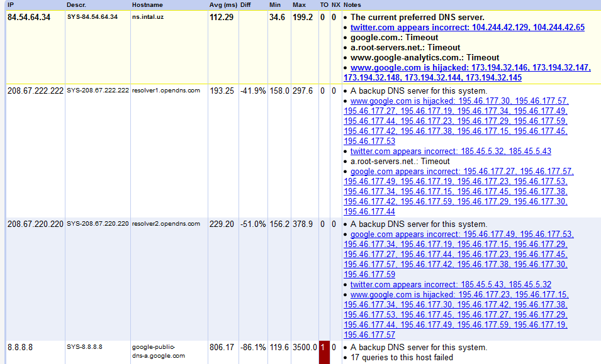Click the Notes column header

click(x=352, y=5)
